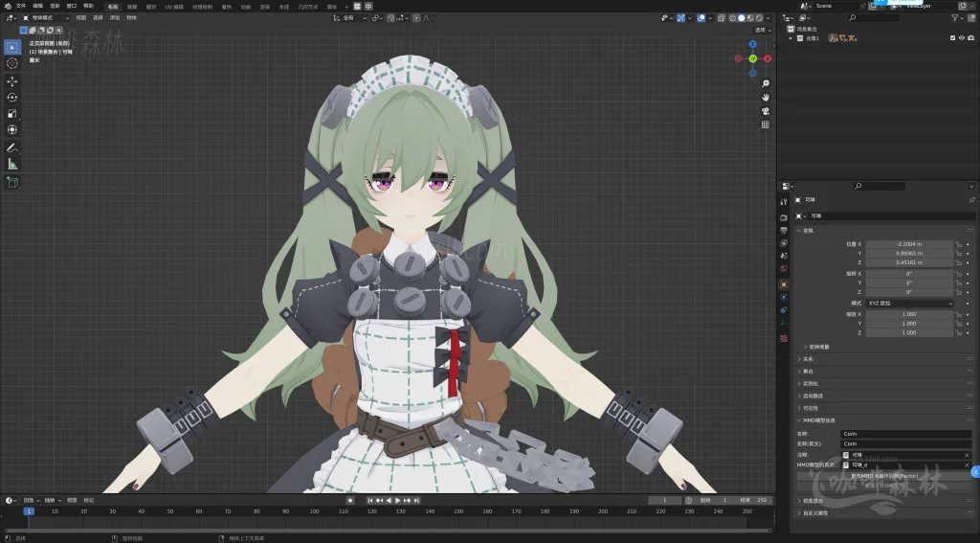980x543 pixels.
Task: Toggle X-ray display in viewport header
Action: pos(721,18)
